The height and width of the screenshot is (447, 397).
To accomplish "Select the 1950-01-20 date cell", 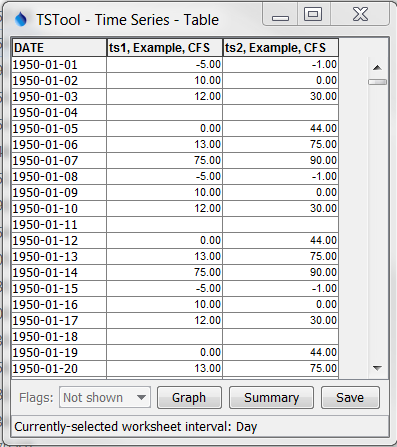I will pos(59,369).
